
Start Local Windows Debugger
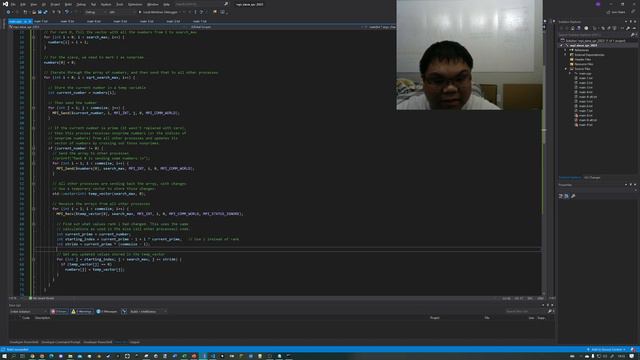point(158,12)
